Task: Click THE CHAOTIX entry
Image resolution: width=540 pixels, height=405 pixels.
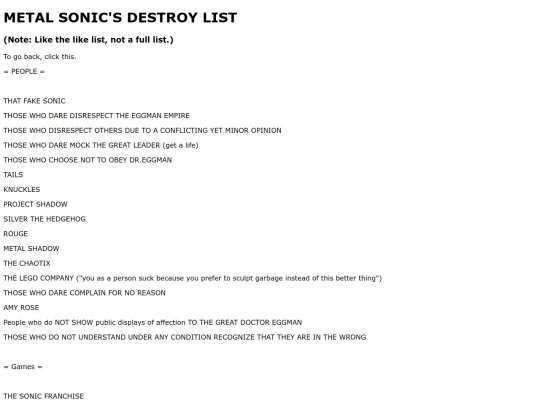Action: [27, 263]
